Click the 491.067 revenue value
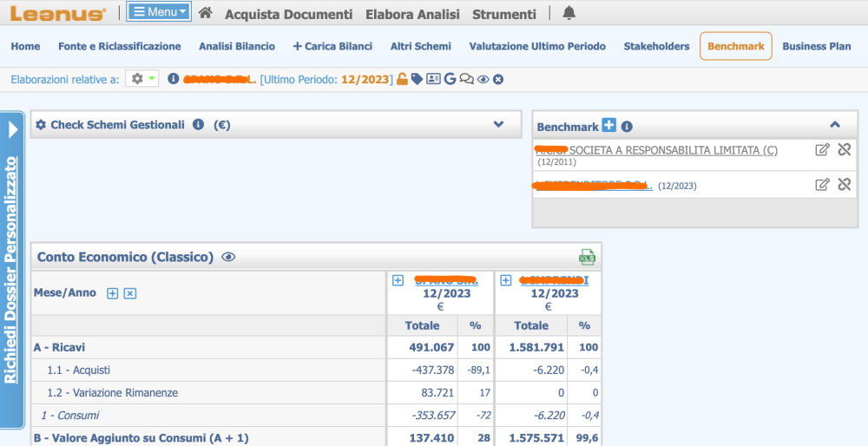The image size is (868, 446). (x=431, y=347)
